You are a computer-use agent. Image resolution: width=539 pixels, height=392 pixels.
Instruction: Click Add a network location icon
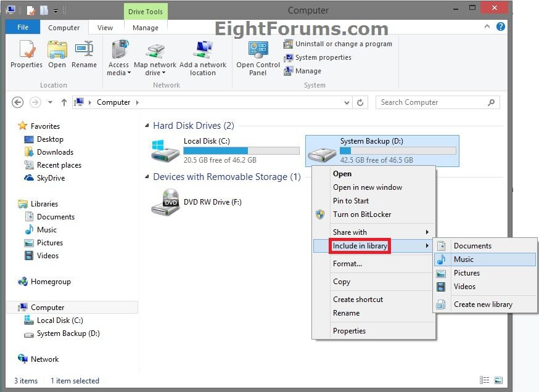[x=203, y=58]
